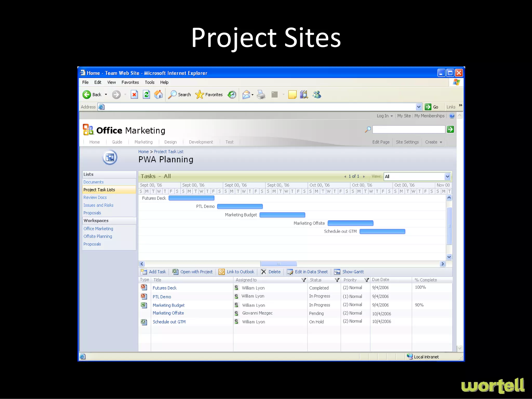Click the IE Home toolbar icon

158,95
